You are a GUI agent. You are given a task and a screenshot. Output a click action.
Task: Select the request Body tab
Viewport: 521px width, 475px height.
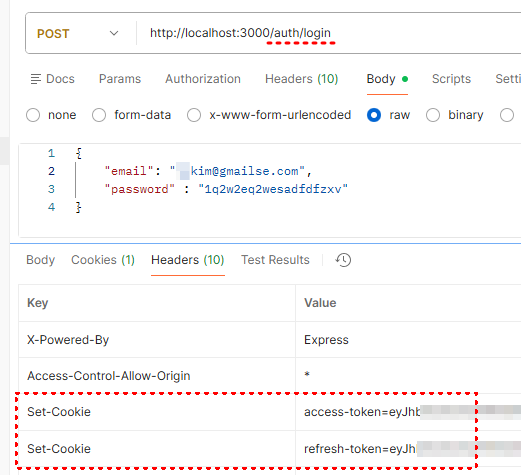point(387,79)
